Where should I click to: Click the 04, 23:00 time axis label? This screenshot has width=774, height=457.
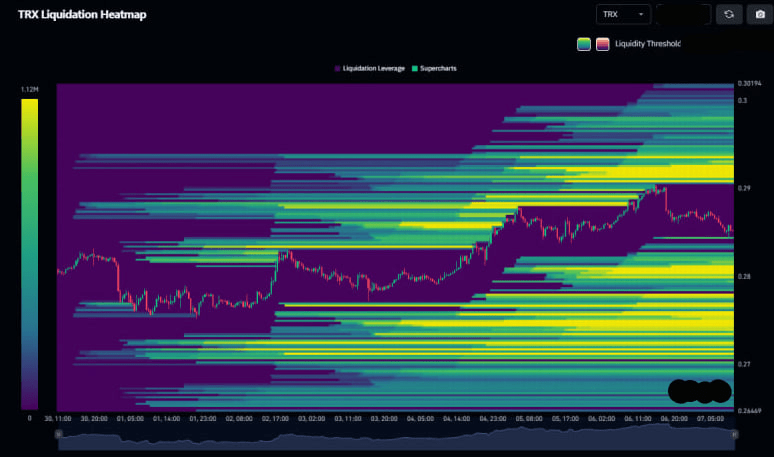tap(492, 421)
